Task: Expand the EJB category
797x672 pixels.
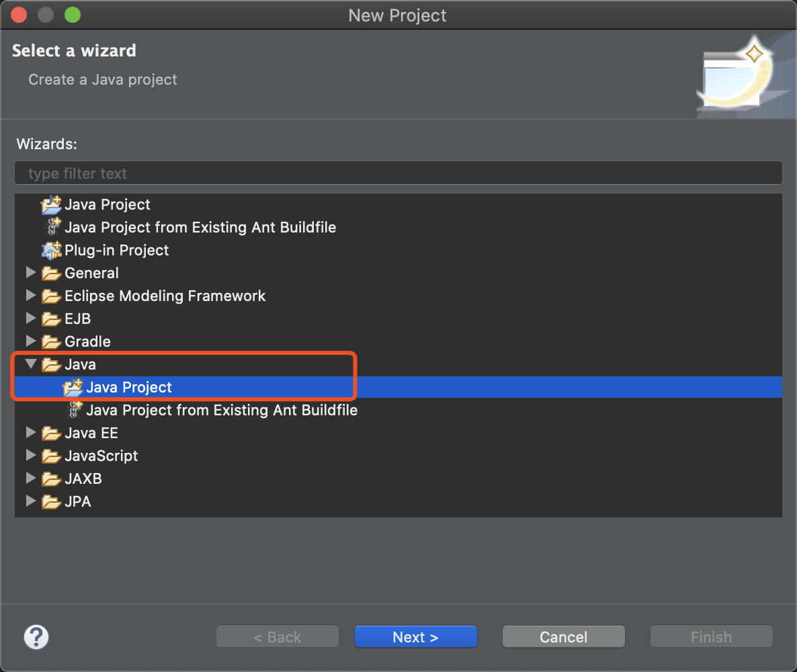Action: 31,319
